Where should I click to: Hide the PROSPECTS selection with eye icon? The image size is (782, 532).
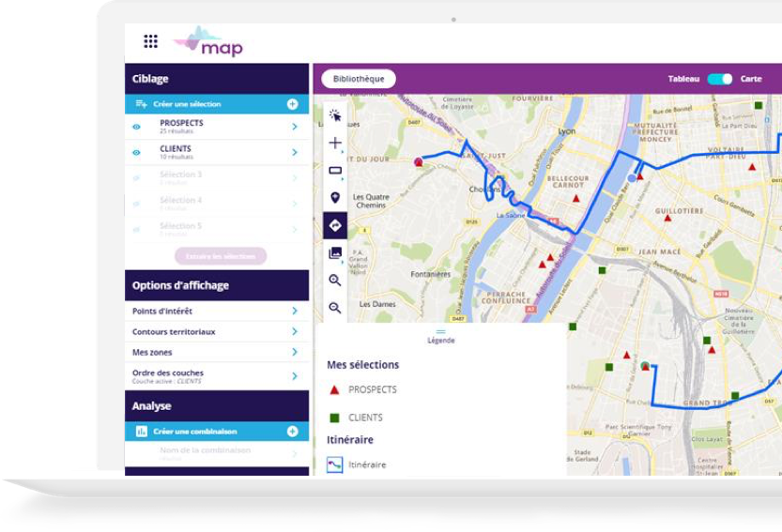136,127
